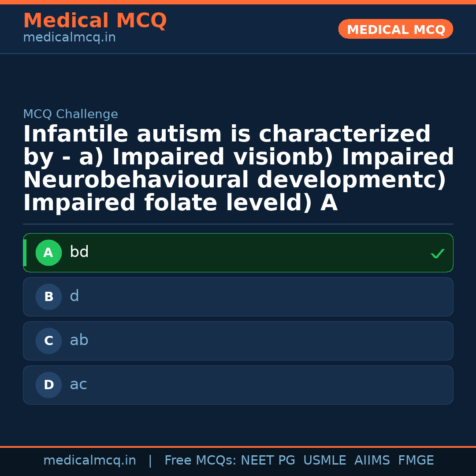Click AIIMS in the footer

(372, 461)
